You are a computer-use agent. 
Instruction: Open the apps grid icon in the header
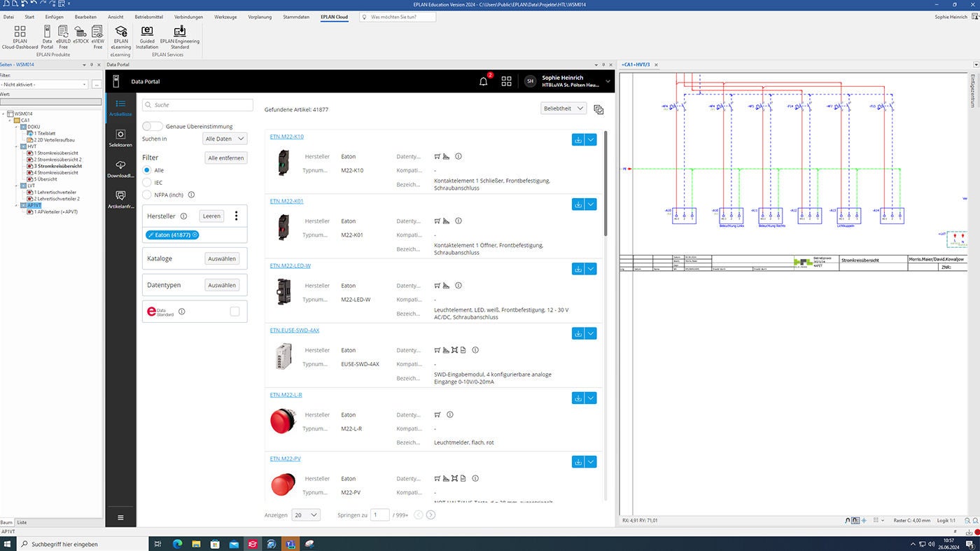(x=506, y=81)
